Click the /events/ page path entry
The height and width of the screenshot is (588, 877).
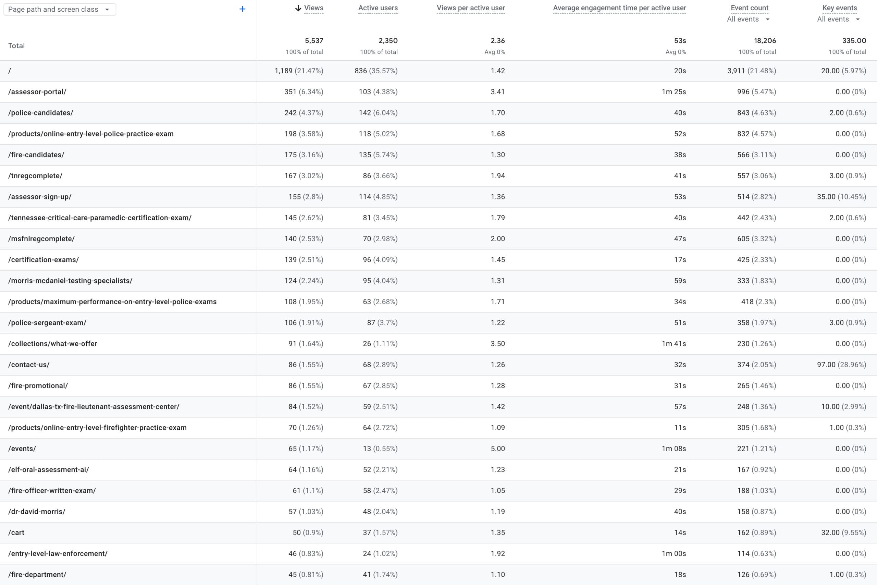[x=22, y=449]
